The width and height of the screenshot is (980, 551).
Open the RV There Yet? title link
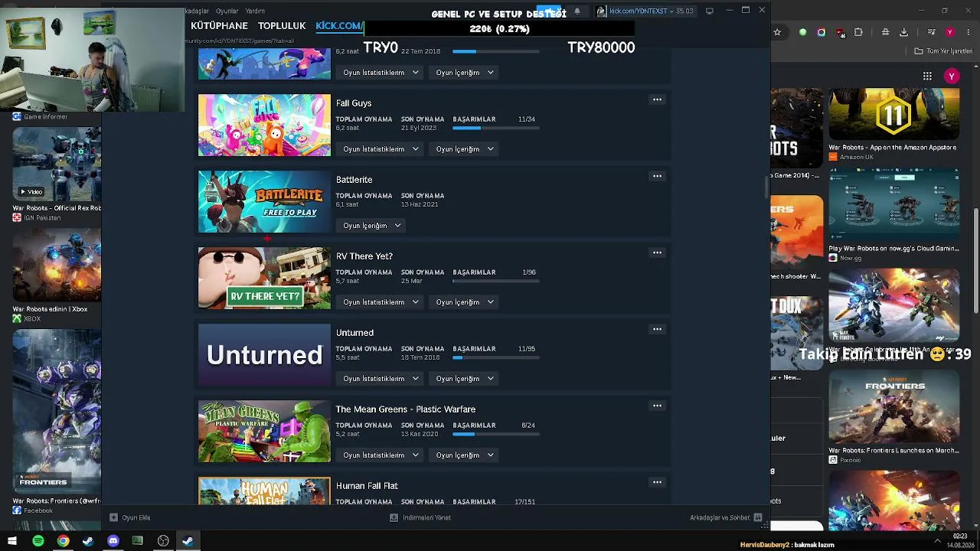click(x=364, y=256)
